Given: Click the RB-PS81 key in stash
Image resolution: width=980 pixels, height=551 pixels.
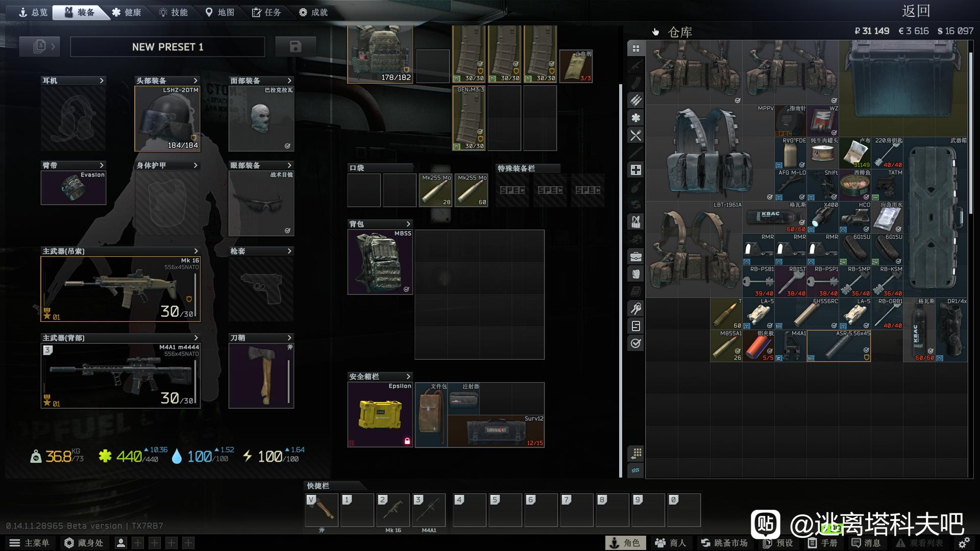Looking at the screenshot, I should coord(758,282).
